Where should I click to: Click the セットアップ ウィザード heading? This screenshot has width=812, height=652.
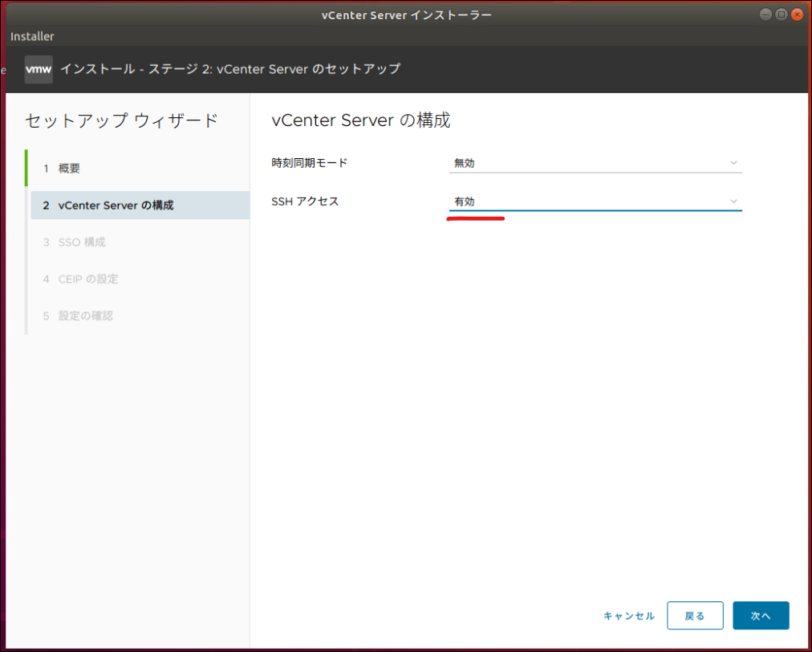point(122,120)
